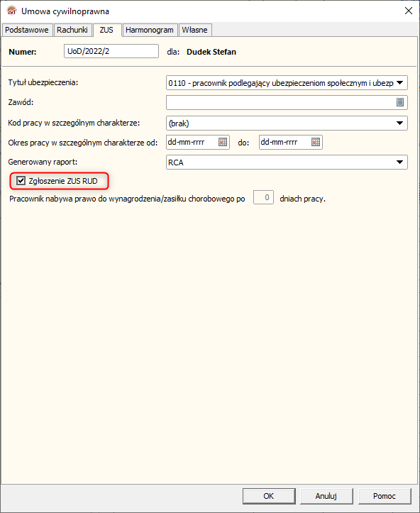Select the ZUS tab
The height and width of the screenshot is (513, 420).
[106, 30]
